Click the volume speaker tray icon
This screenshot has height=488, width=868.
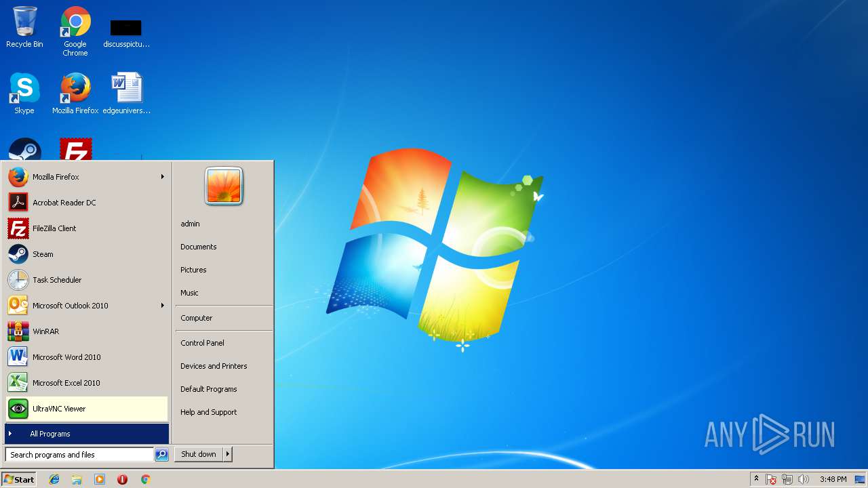point(804,479)
